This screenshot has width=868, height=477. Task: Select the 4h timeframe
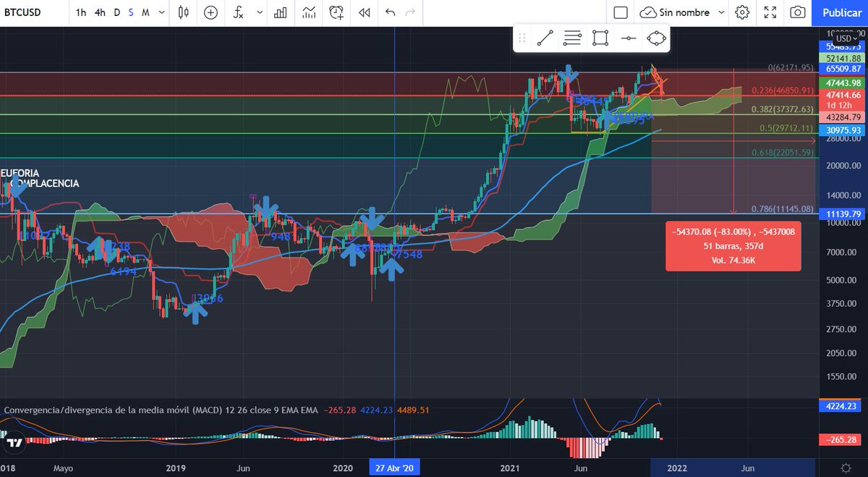coord(100,12)
